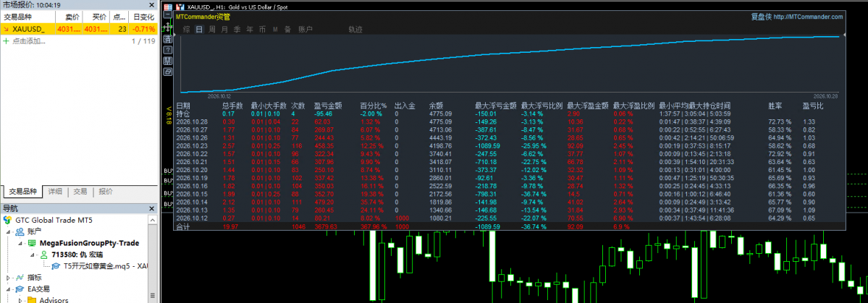This screenshot has height=303, width=868.
Task: Collapse the 账户 tree node
Action: click(8, 231)
